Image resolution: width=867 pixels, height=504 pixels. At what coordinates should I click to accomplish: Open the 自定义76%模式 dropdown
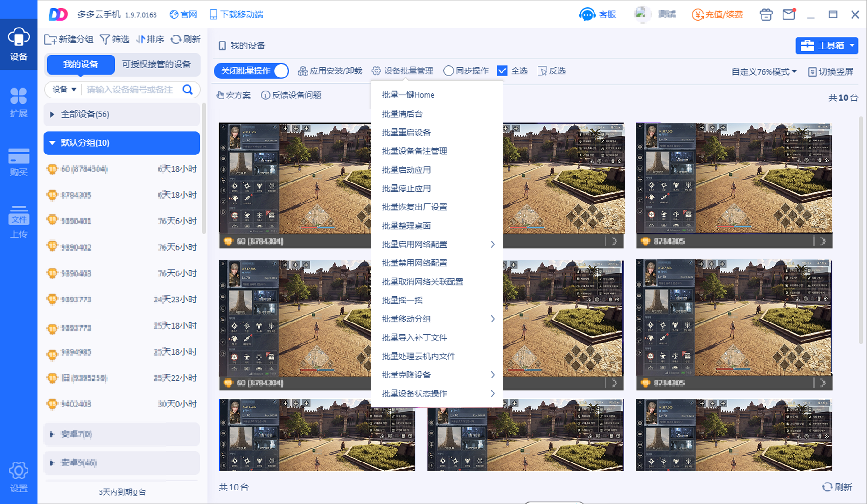click(x=764, y=71)
